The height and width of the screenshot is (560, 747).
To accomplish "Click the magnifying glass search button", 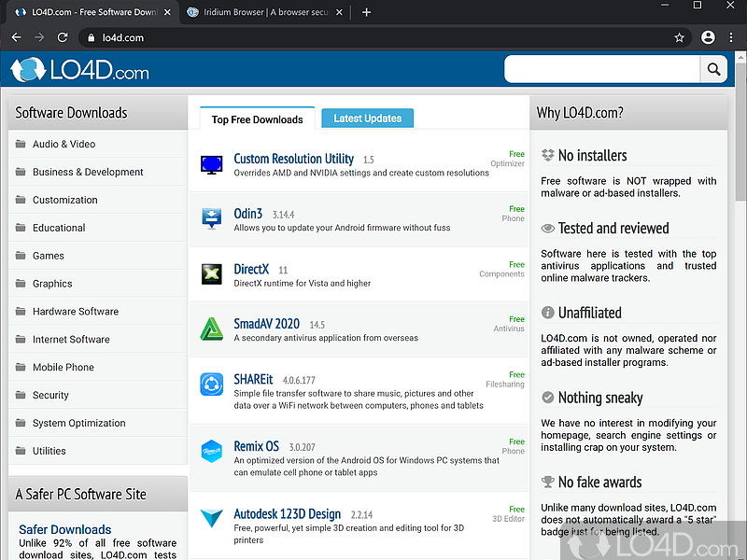I will point(713,69).
